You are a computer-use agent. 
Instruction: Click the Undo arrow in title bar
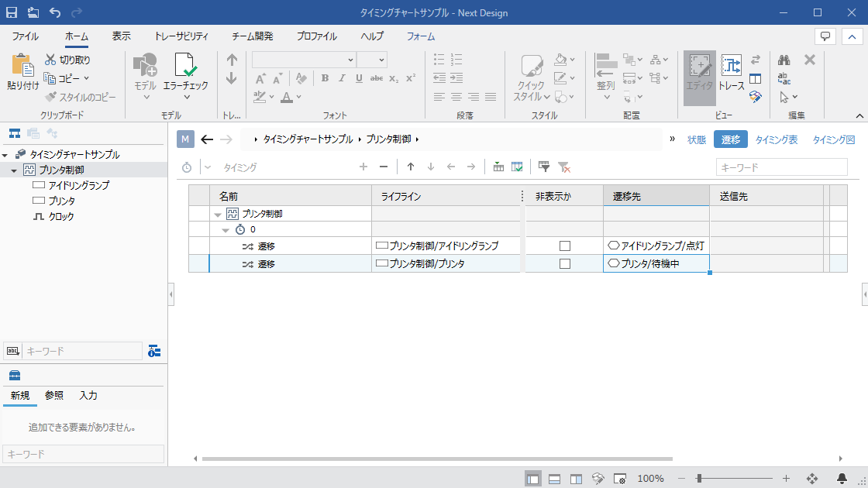(55, 12)
